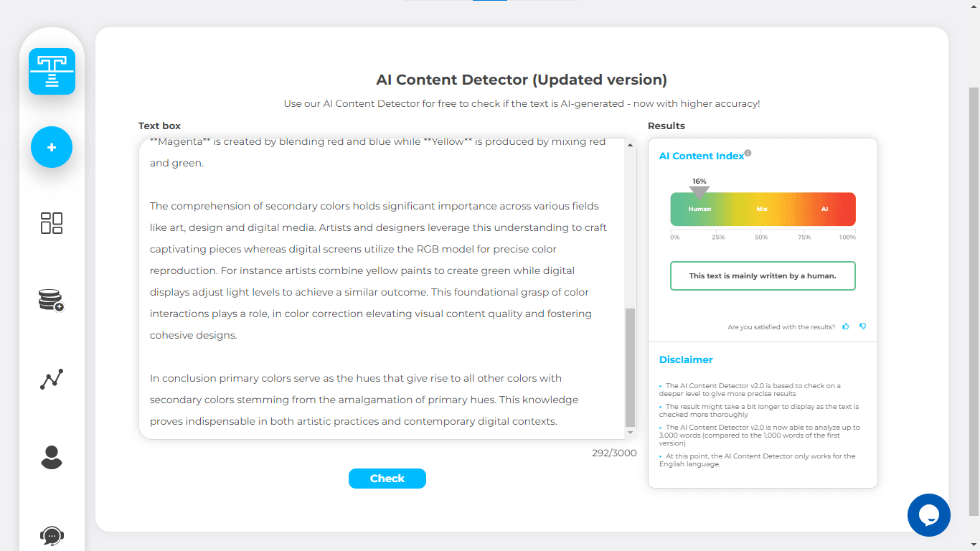Open the live chat bubble widget
The image size is (980, 551).
[928, 514]
